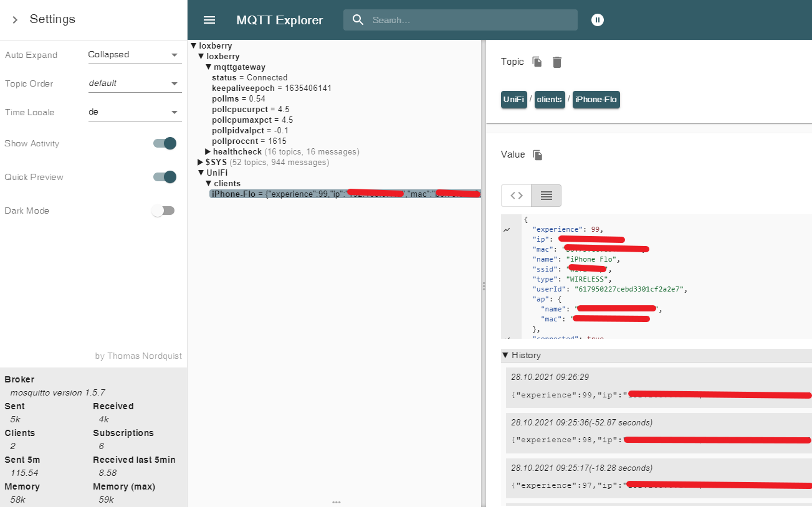Select status = Connected entry

(x=249, y=77)
